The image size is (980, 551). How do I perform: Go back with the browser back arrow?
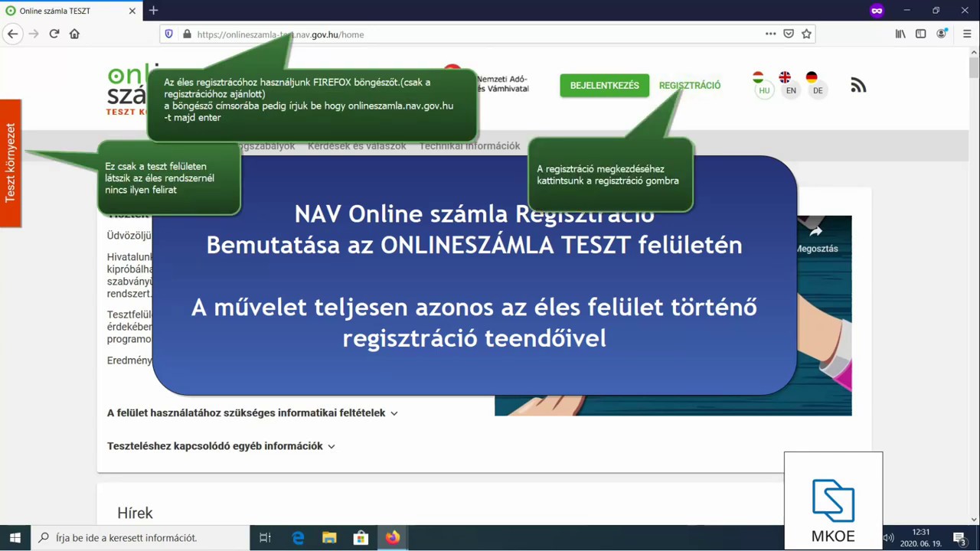point(12,34)
